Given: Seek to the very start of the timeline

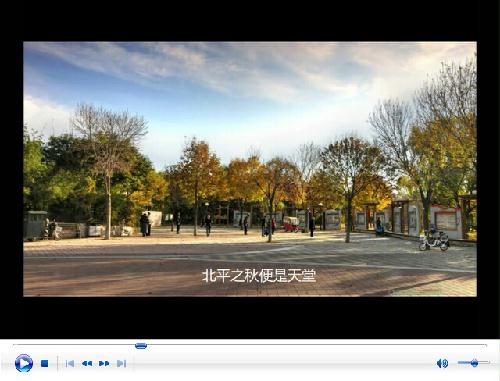Looking at the screenshot, I should click(14, 345).
